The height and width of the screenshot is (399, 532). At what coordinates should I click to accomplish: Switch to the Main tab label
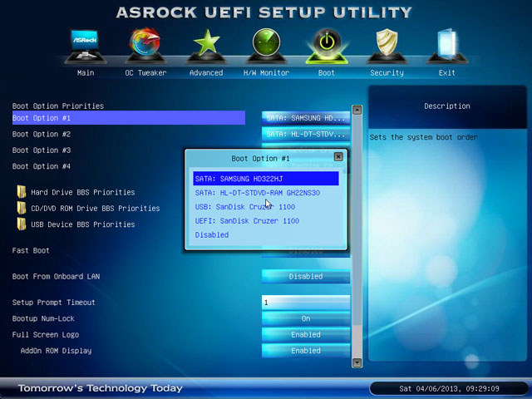[x=86, y=72]
